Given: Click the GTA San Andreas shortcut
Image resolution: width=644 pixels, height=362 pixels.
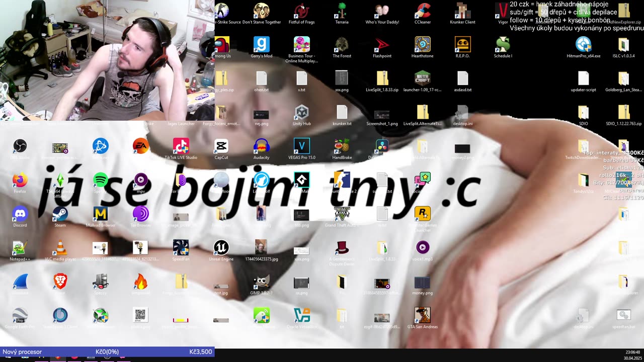Looking at the screenshot, I should 423,317.
